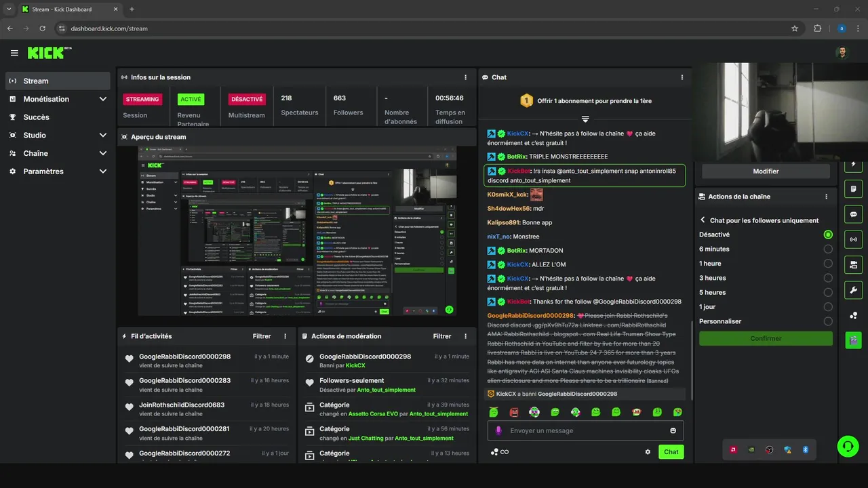Open chat settings gear icon

[648, 452]
